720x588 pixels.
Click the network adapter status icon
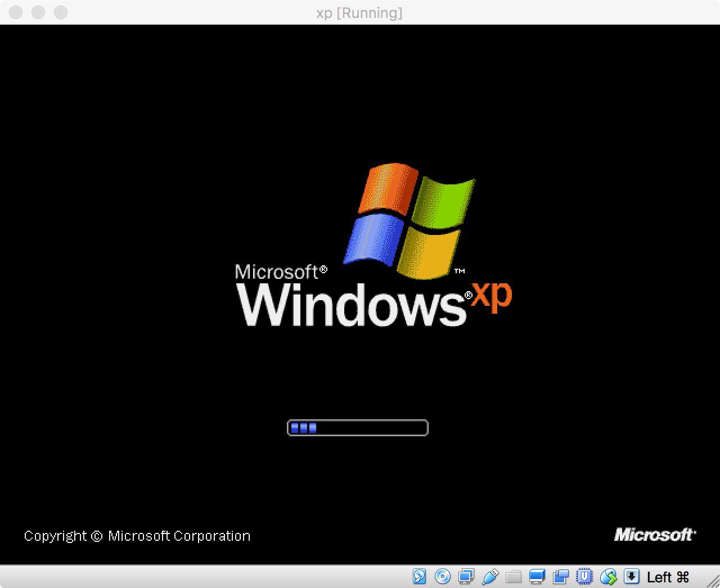[466, 577]
